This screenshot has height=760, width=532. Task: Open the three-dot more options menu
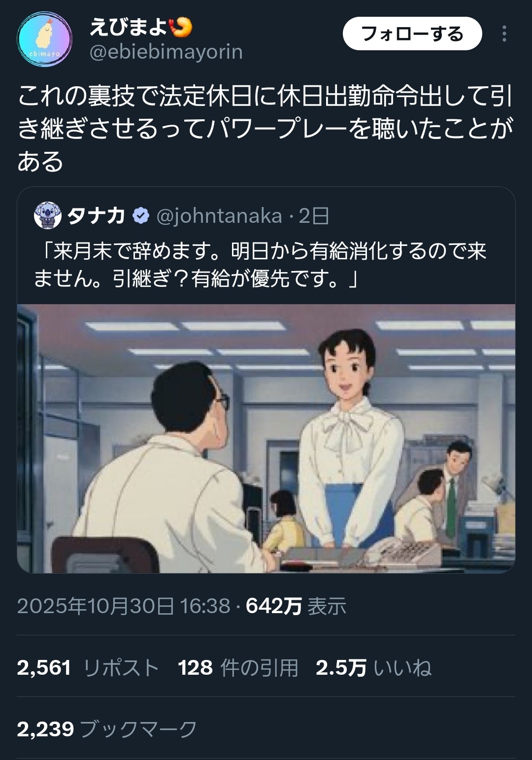[x=504, y=34]
